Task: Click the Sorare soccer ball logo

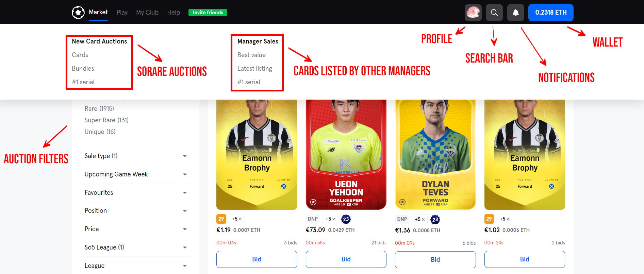Action: [78, 13]
